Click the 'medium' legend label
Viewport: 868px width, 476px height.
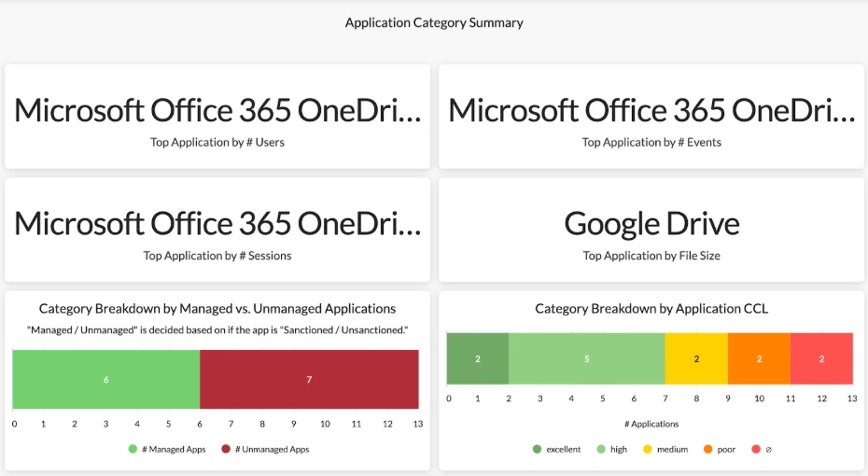pyautogui.click(x=673, y=450)
